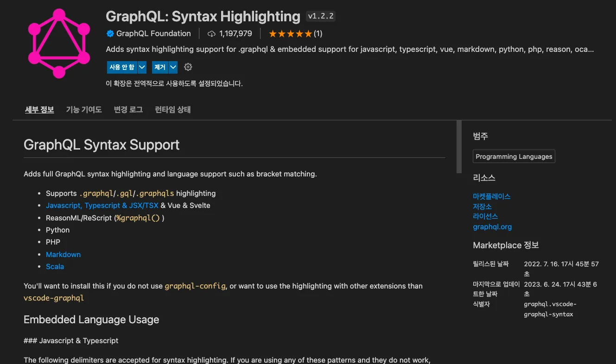Image resolution: width=616 pixels, height=364 pixels.
Task: Open the 마켓플레이스 resource link
Action: 492,196
